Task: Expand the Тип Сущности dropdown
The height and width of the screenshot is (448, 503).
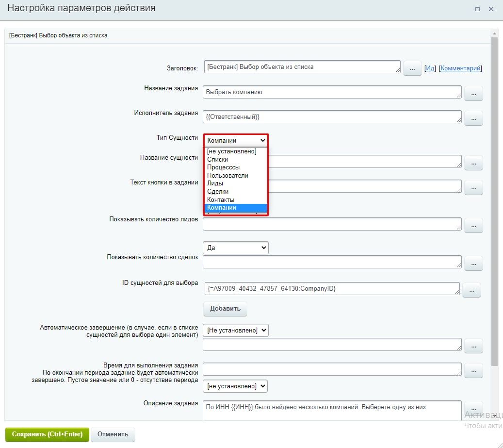Action: pos(236,141)
